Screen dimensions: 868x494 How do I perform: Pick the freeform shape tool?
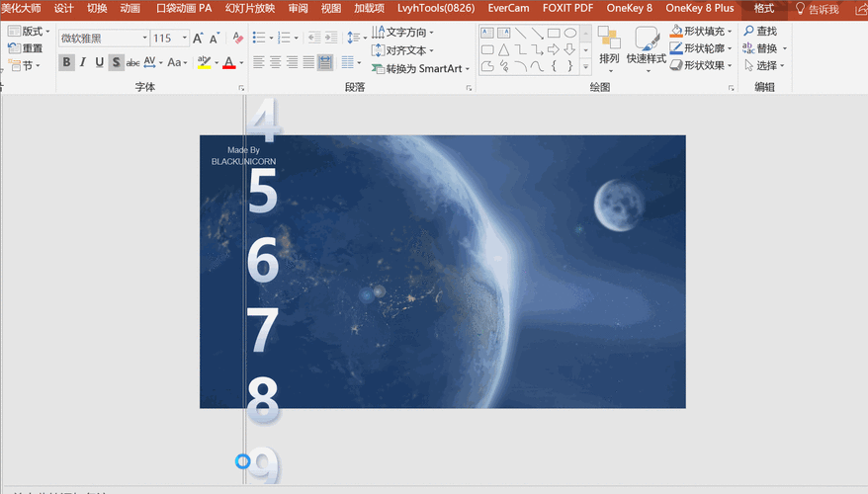[x=487, y=66]
